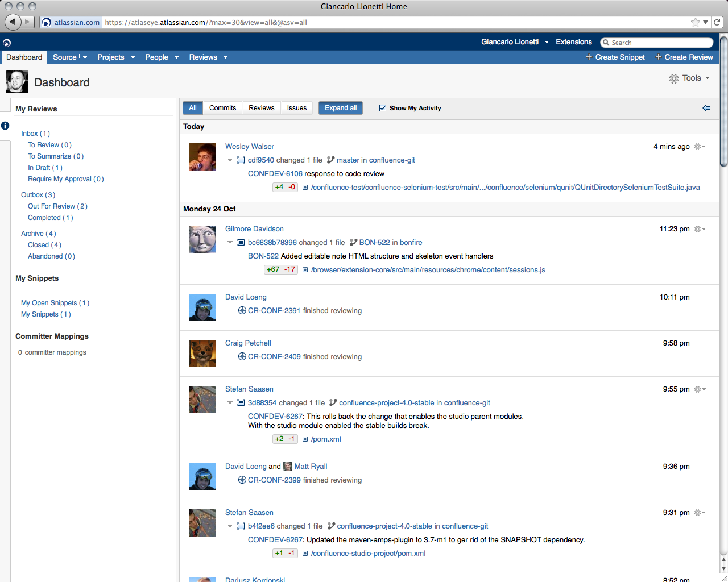The image size is (728, 582).
Task: Open Gilmore Davidson's profile link
Action: coord(254,229)
